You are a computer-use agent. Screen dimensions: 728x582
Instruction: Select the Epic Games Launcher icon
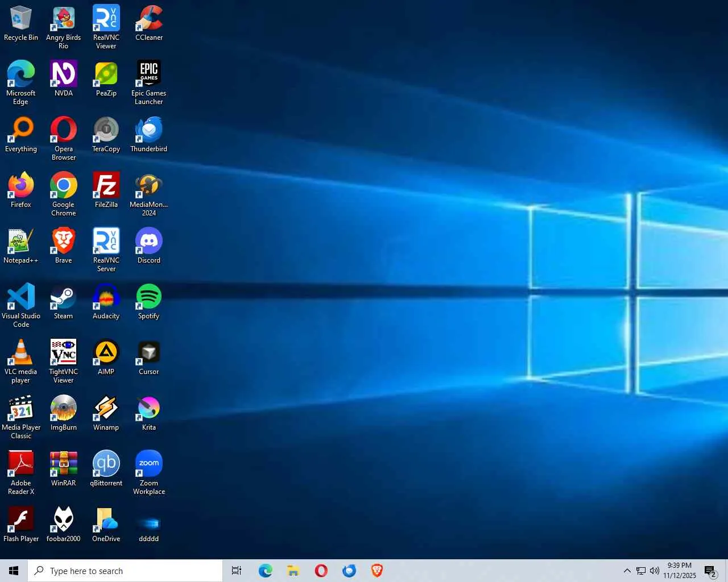[x=149, y=83]
